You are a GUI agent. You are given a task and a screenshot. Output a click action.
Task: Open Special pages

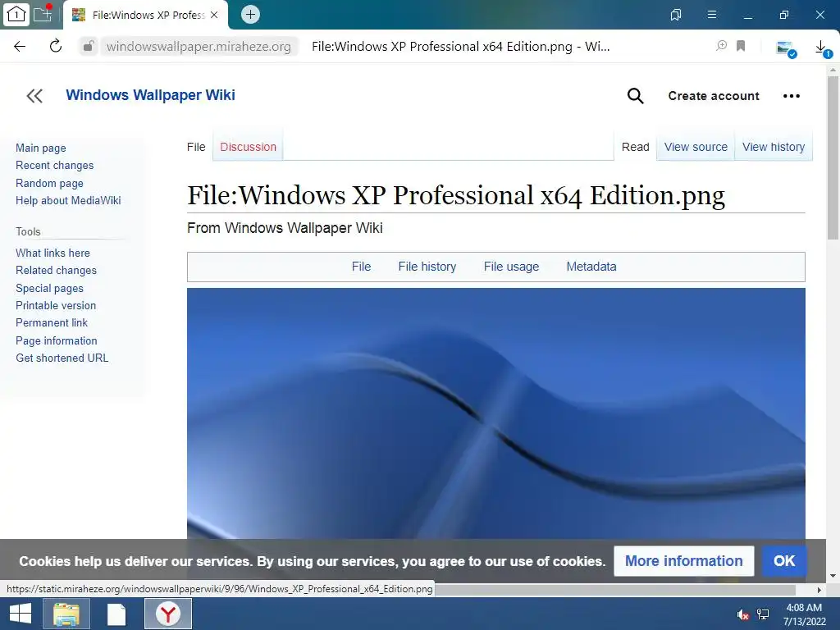click(49, 288)
